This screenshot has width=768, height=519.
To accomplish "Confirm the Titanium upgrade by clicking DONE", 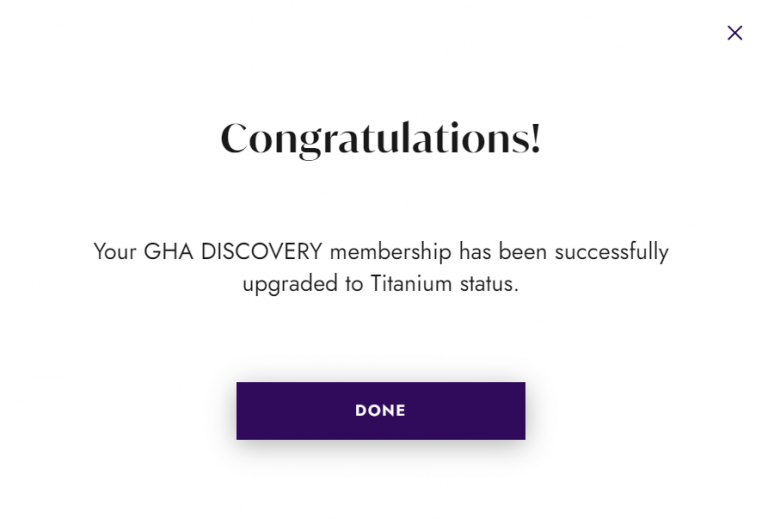I will (380, 410).
